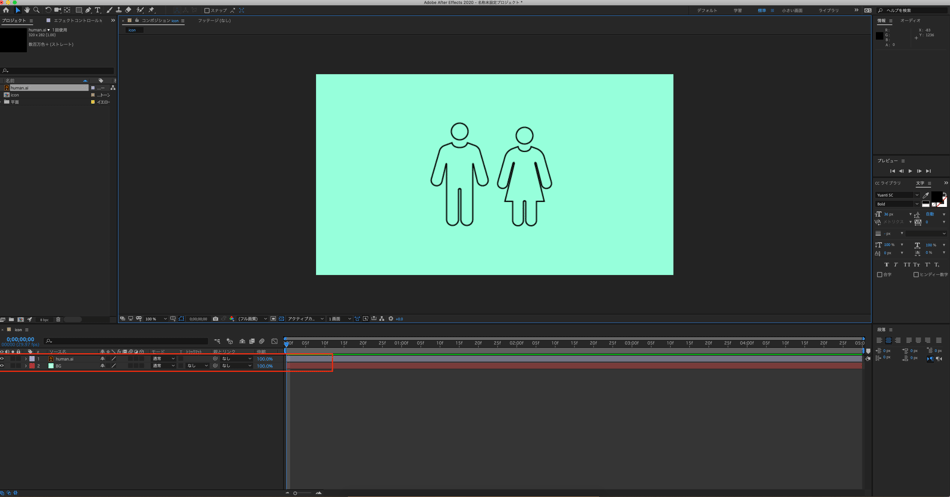The height and width of the screenshot is (497, 950).
Task: Select the Eraser tool
Action: pyautogui.click(x=129, y=10)
